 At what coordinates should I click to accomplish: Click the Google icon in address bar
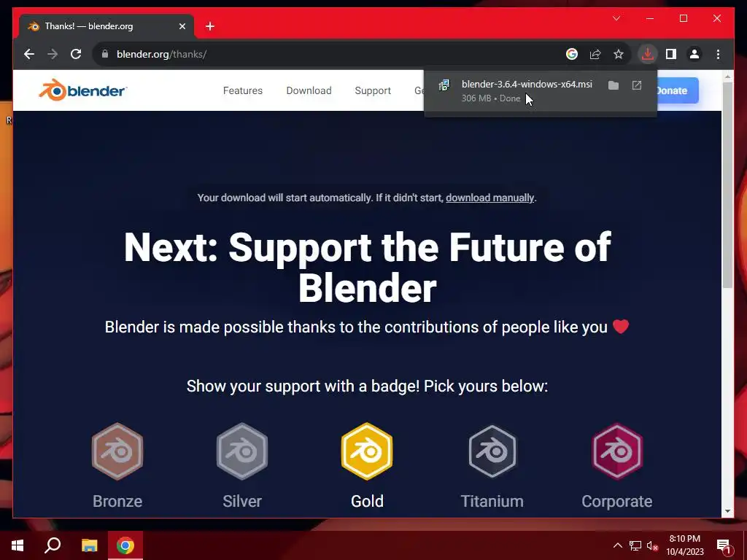coord(572,54)
